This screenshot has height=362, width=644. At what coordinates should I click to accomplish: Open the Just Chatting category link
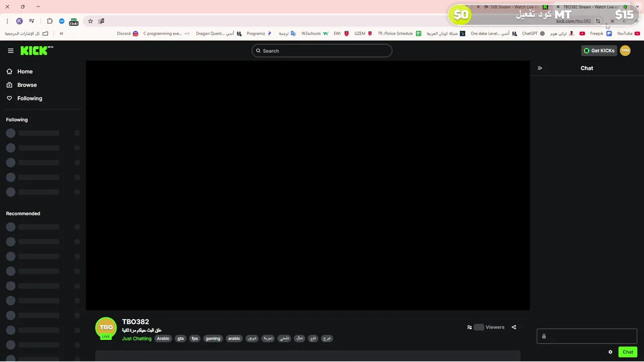point(136,338)
